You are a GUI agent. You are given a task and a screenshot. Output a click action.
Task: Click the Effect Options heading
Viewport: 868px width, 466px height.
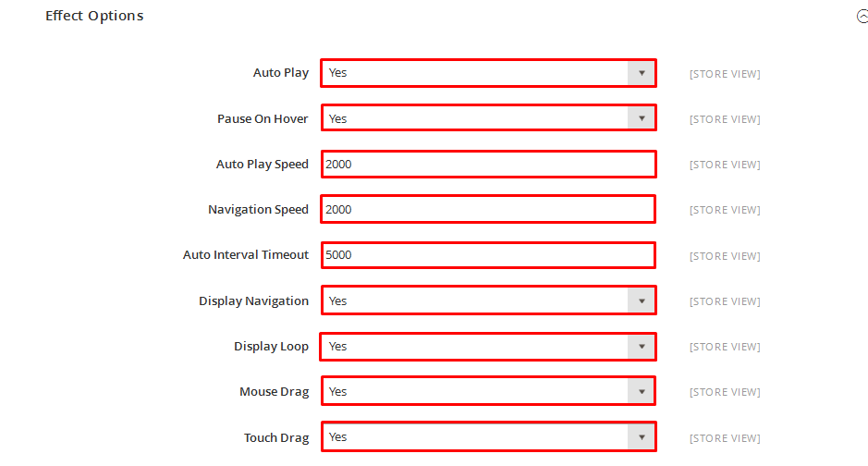click(94, 16)
